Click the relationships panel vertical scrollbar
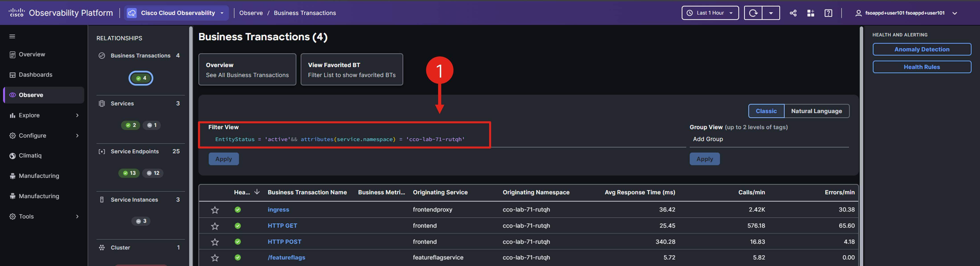 tap(191, 145)
